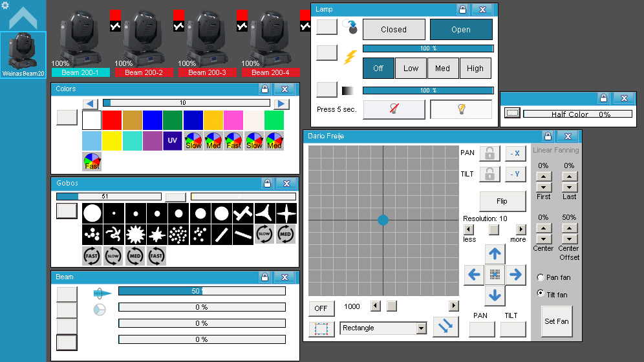
Task: Select the diagonal slash line gobo
Action: [221, 235]
